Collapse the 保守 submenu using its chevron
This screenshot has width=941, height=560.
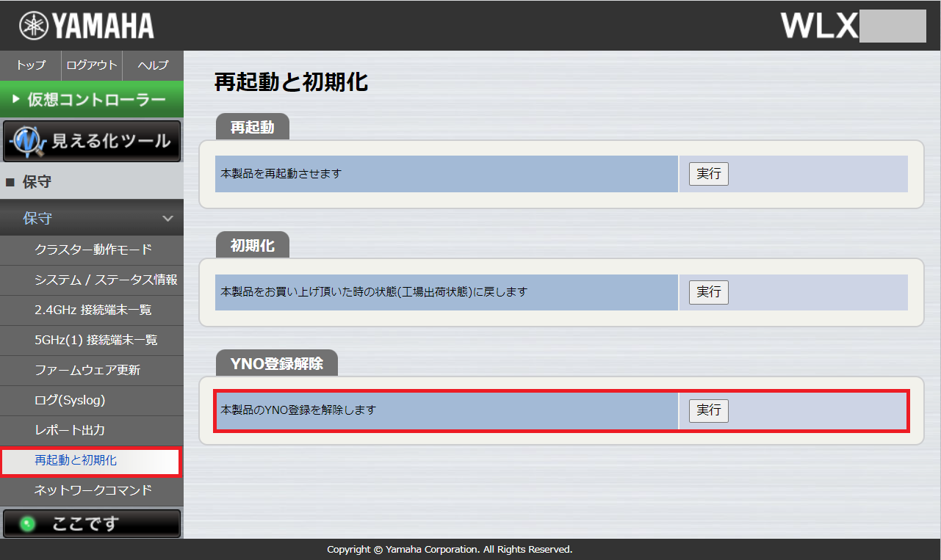point(167,217)
